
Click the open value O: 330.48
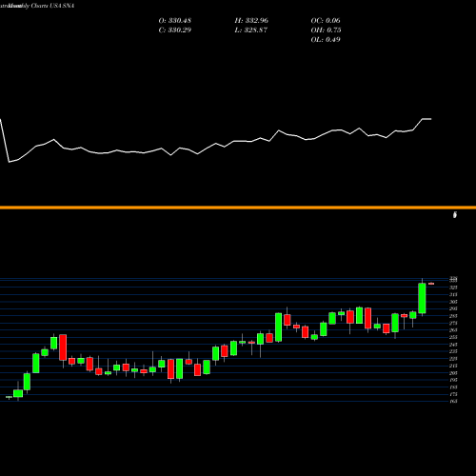pos(175,21)
